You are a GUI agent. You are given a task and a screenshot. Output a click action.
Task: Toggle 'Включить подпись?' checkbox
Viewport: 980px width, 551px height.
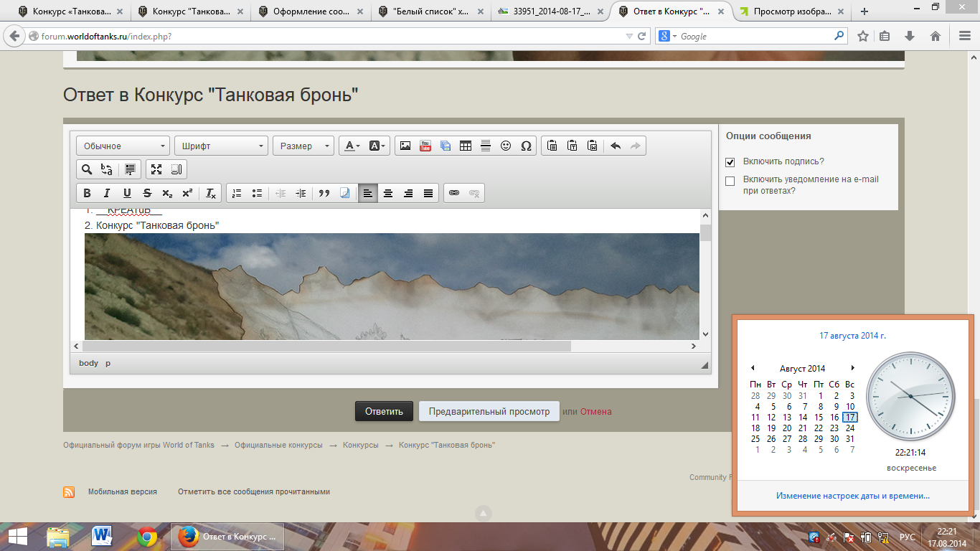730,162
